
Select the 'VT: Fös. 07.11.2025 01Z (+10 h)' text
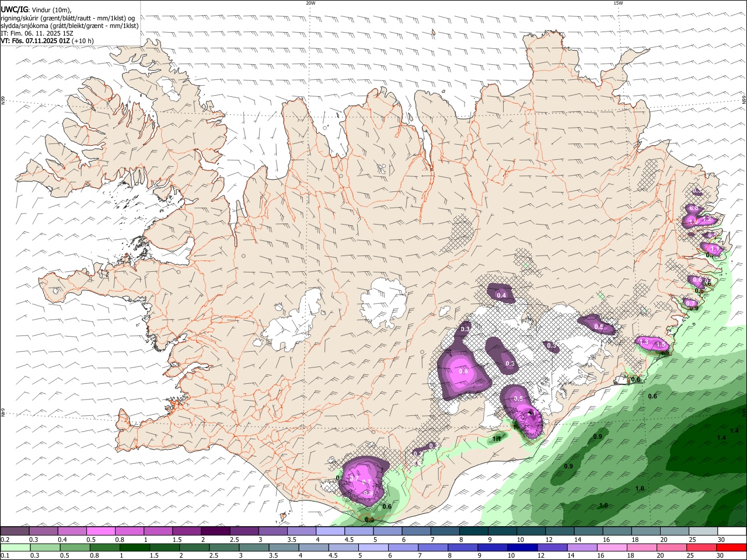47,41
